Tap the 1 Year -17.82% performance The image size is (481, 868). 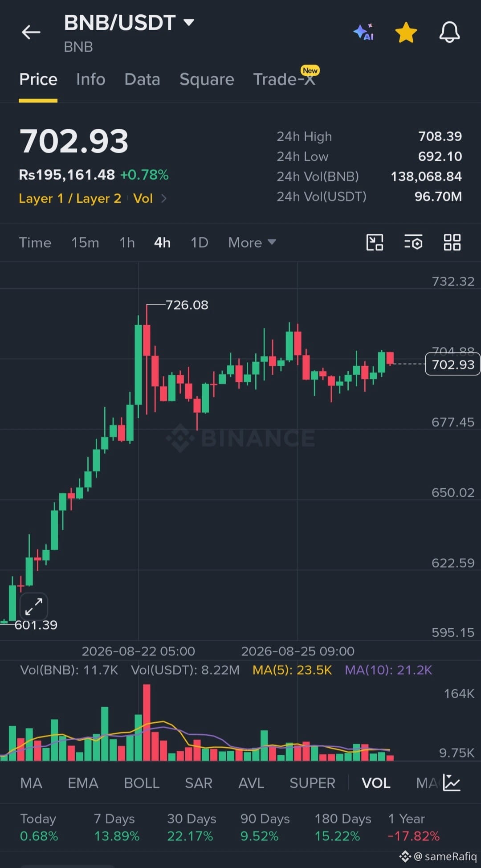414,827
